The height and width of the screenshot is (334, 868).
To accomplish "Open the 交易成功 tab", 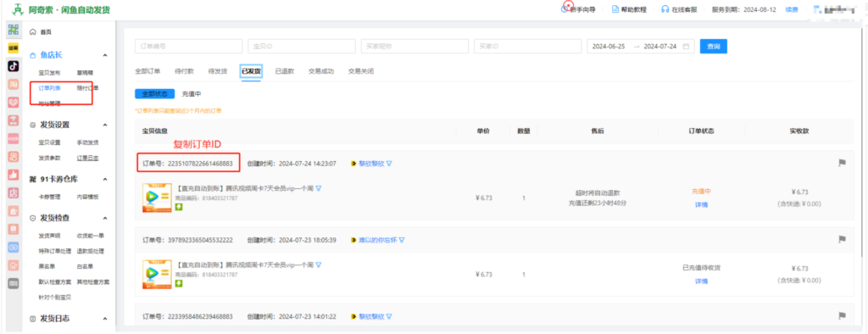I will click(321, 71).
